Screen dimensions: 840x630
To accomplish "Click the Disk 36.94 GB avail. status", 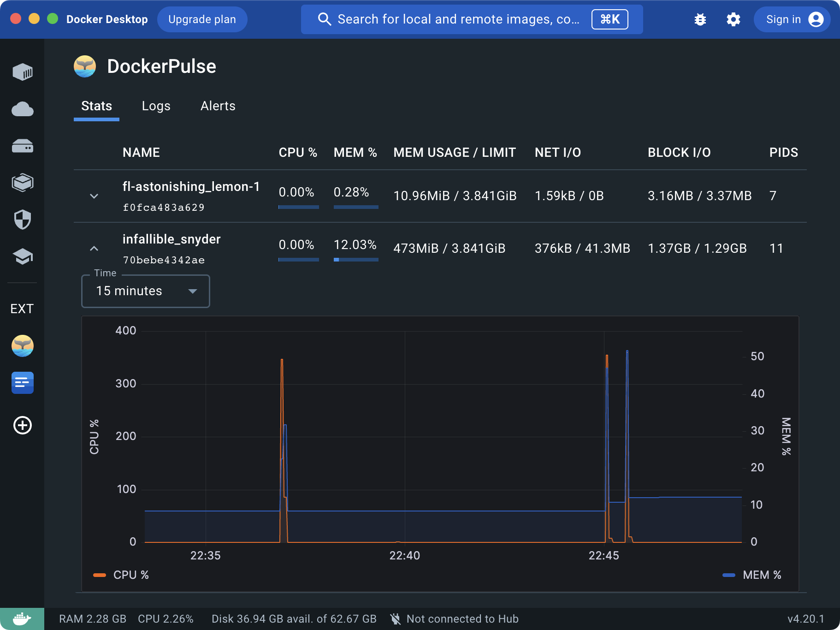I will pyautogui.click(x=294, y=619).
